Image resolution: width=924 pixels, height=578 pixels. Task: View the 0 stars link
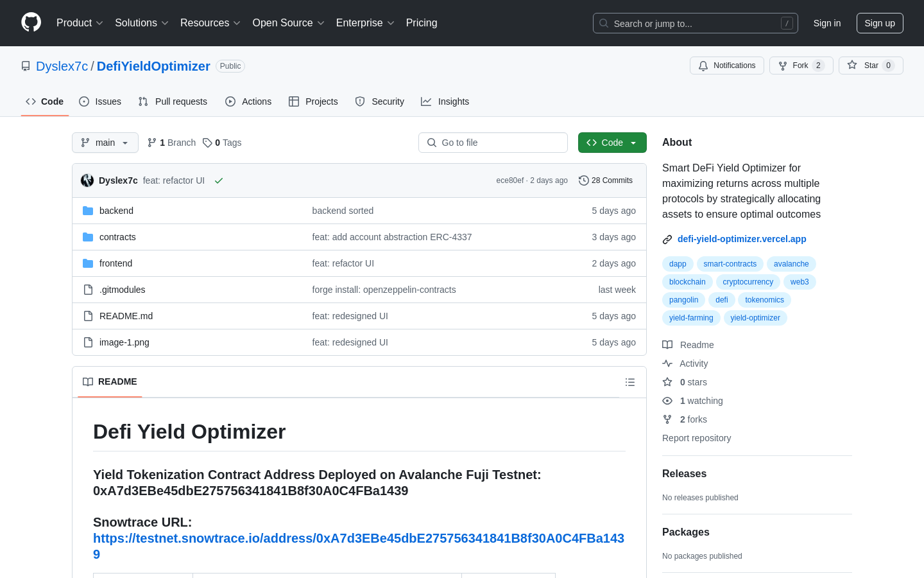(x=685, y=382)
